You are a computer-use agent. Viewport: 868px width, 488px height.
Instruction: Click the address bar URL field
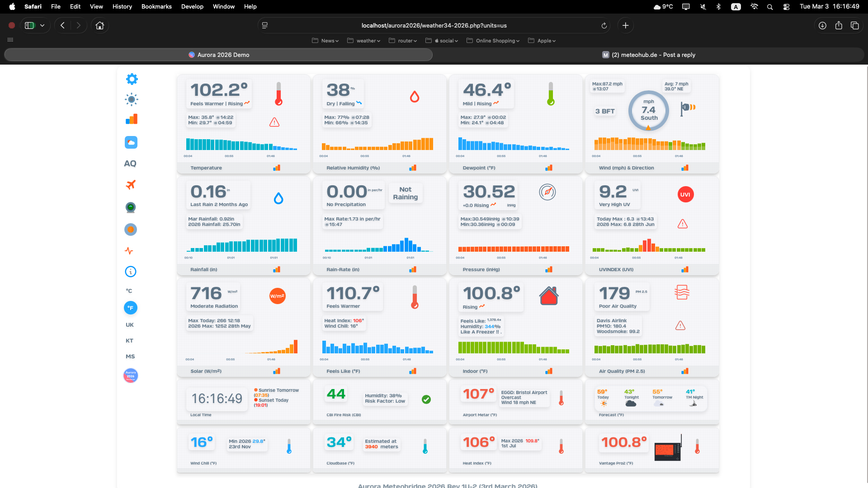coord(434,26)
